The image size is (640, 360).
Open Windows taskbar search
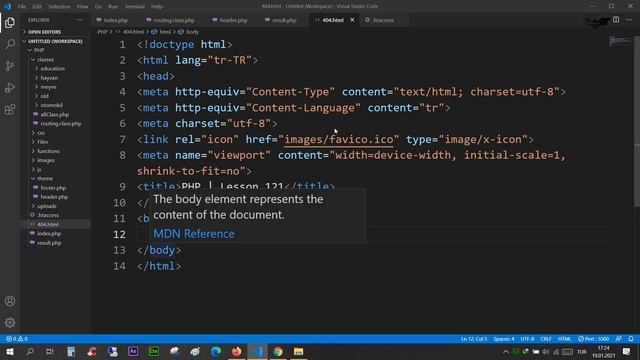click(30, 351)
